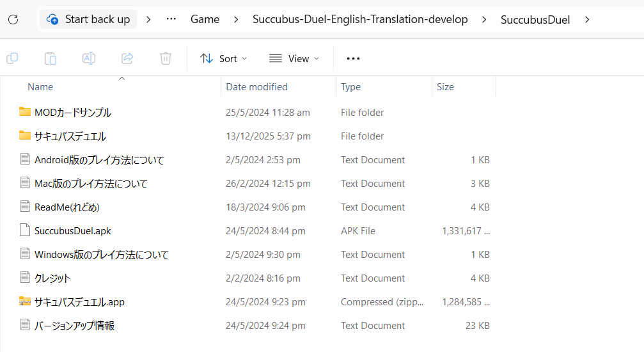644x352 pixels.
Task: Open the See more toolbar options
Action: (x=353, y=58)
